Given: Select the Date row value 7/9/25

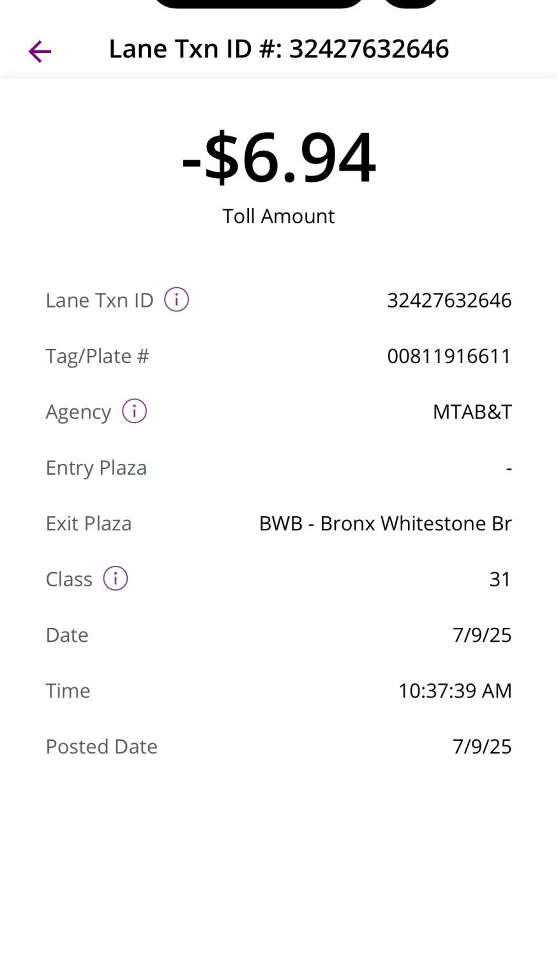Looking at the screenshot, I should 481,635.
